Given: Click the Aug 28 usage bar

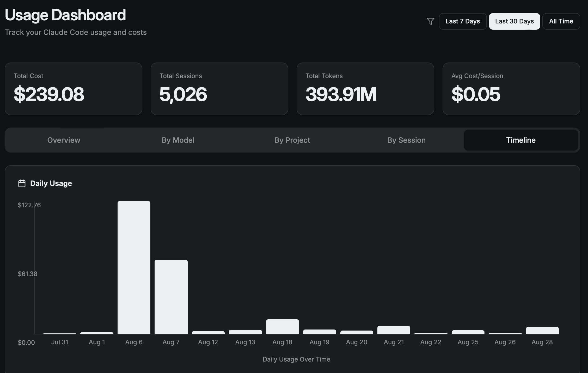Looking at the screenshot, I should click(x=542, y=331).
